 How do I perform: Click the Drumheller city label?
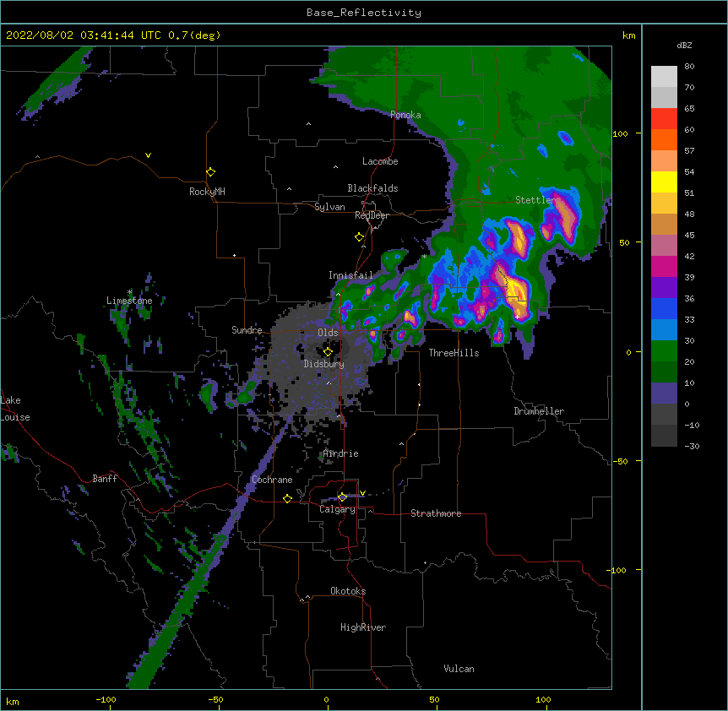(x=539, y=411)
